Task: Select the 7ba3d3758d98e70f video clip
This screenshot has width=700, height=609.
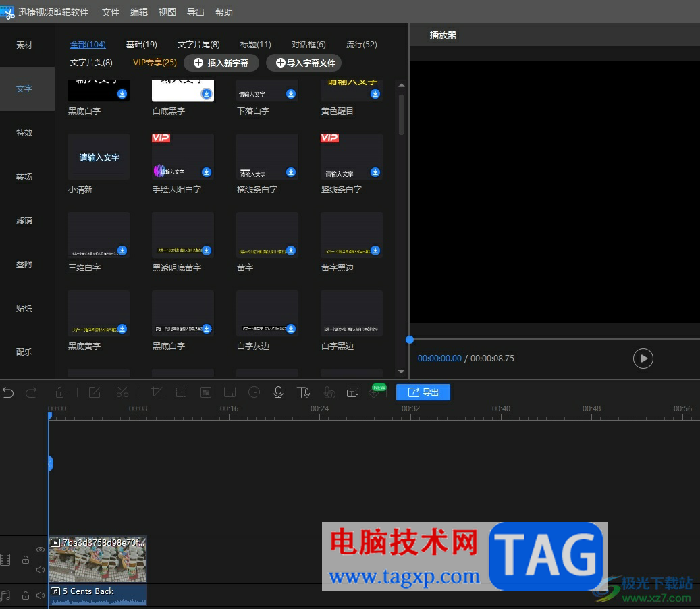Action: (x=98, y=560)
